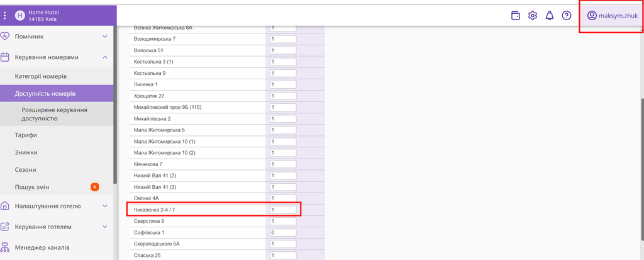The image size is (644, 260).
Task: Open settings gear icon in top bar
Action: 533,16
